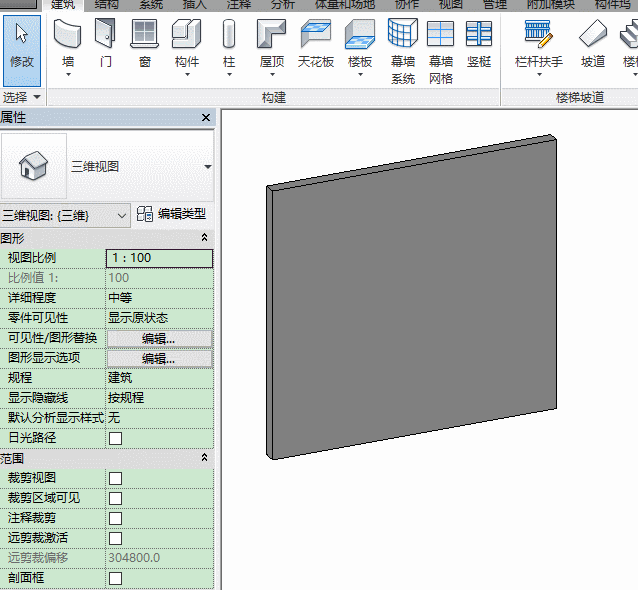Open the 柱 dropdown arrow
Viewport: 638px width, 590px height.
pos(229,75)
